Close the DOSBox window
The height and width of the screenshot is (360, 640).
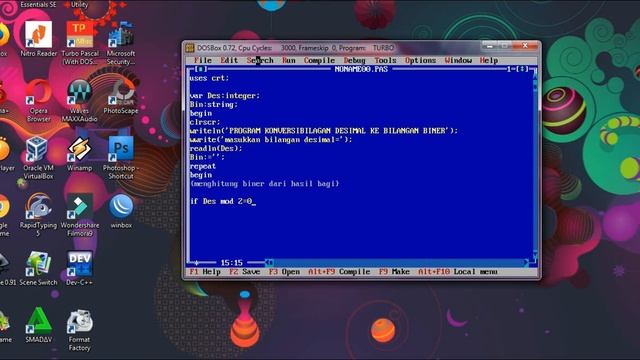coord(525,45)
